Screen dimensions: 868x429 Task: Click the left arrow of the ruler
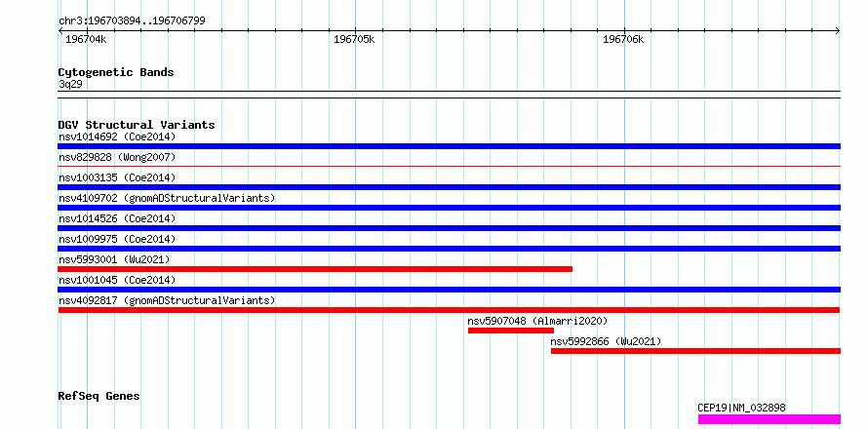click(x=60, y=31)
